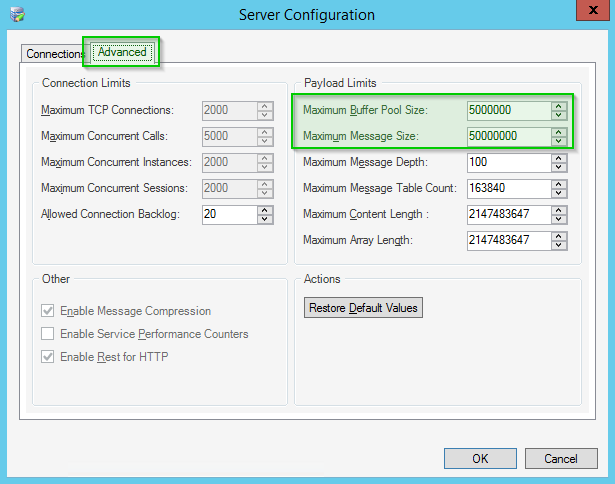Click the Server Configuration title bar icon
Screen dimensions: 615x484
[x=16, y=15]
